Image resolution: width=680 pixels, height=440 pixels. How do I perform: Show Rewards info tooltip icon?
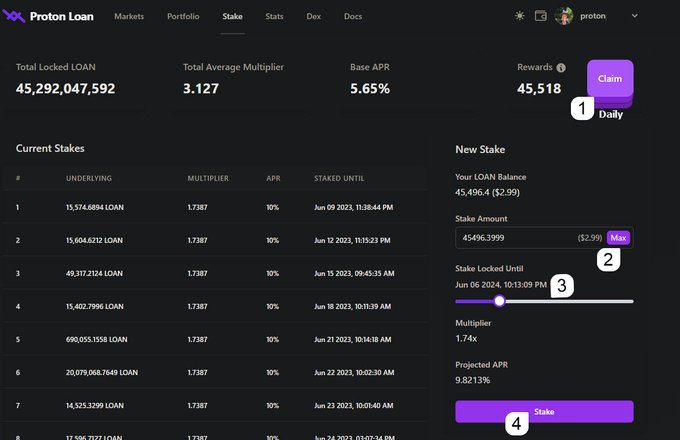(x=561, y=68)
